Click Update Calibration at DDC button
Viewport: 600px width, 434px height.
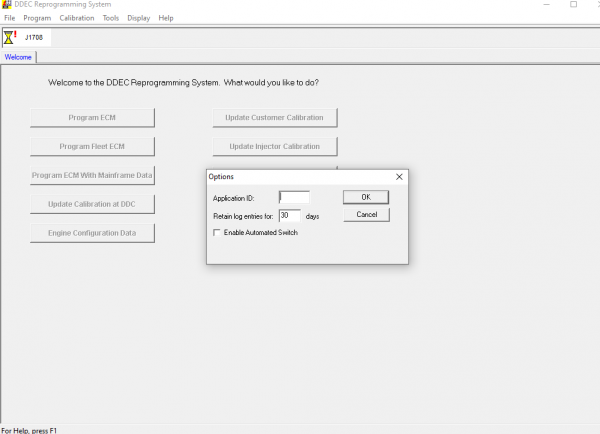coord(92,204)
